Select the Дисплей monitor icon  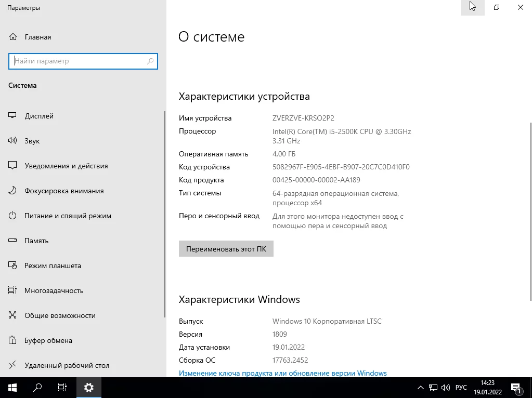12,115
